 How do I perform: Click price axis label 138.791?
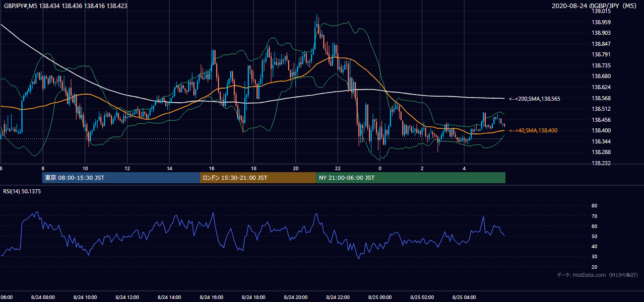pos(600,55)
